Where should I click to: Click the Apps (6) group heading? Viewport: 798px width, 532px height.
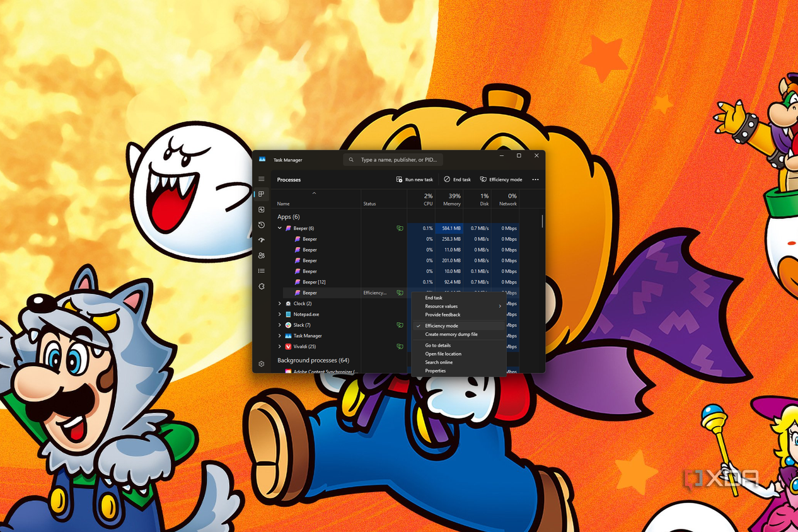pos(289,217)
